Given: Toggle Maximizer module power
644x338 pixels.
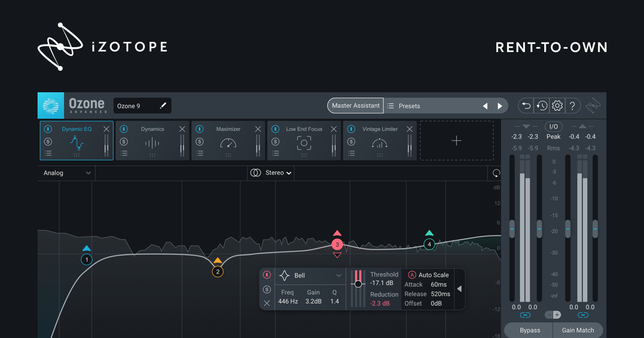Looking at the screenshot, I should pos(200,129).
